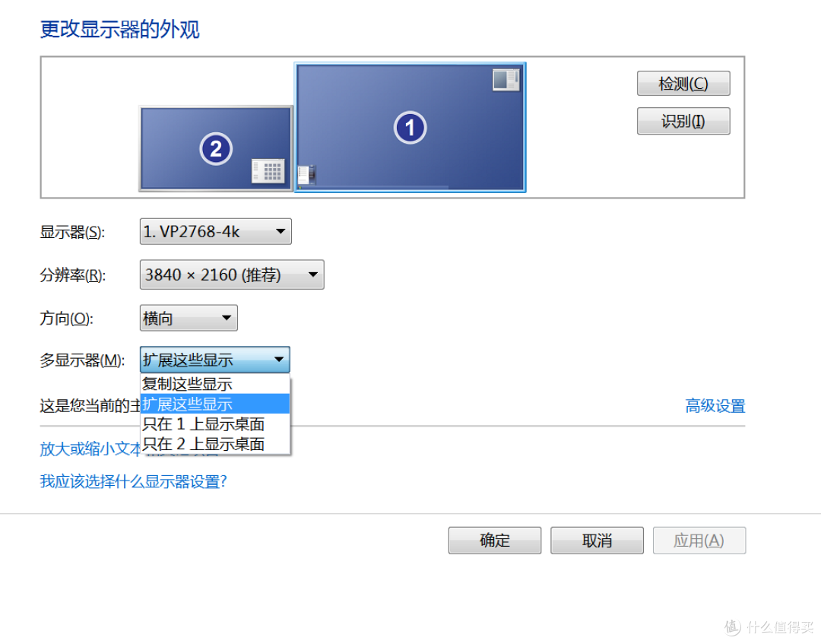Click grid window icon on monitor 2
821x644 pixels.
[268, 170]
